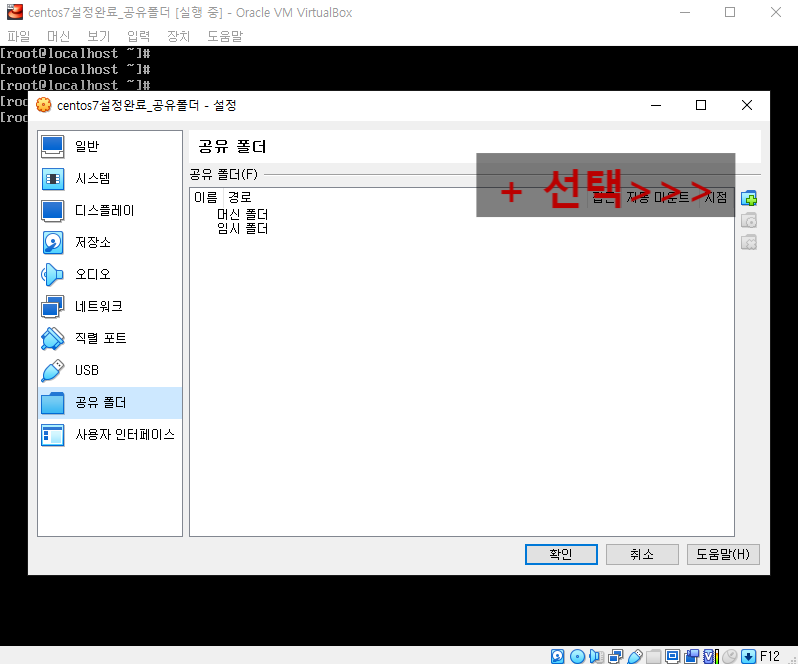Click the grayed edit shared folder icon

(749, 220)
